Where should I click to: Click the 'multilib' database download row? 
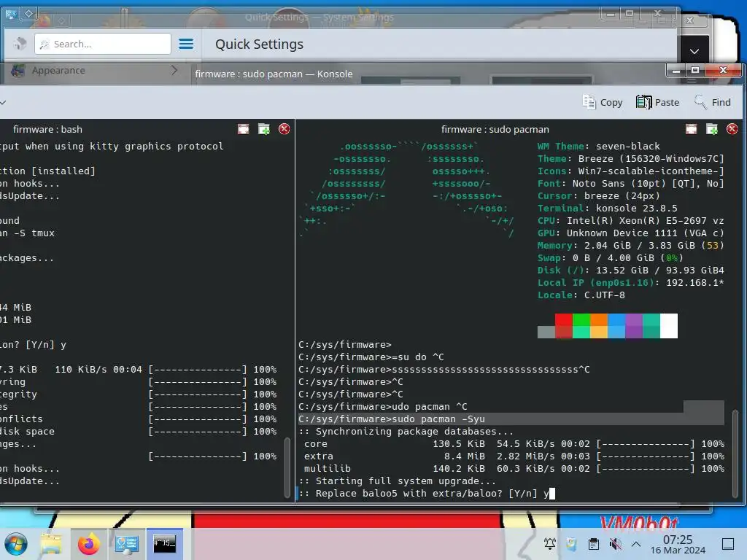(x=514, y=469)
